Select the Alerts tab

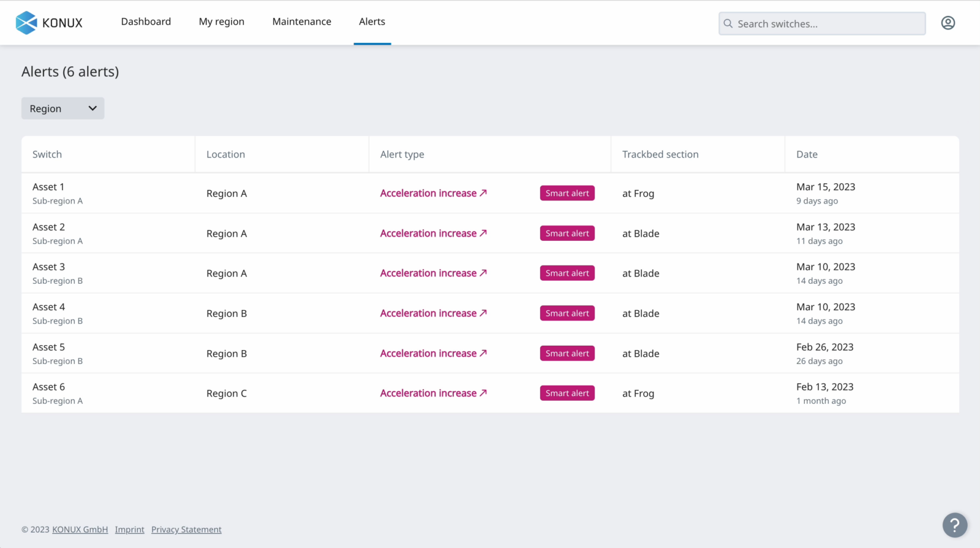(x=372, y=21)
